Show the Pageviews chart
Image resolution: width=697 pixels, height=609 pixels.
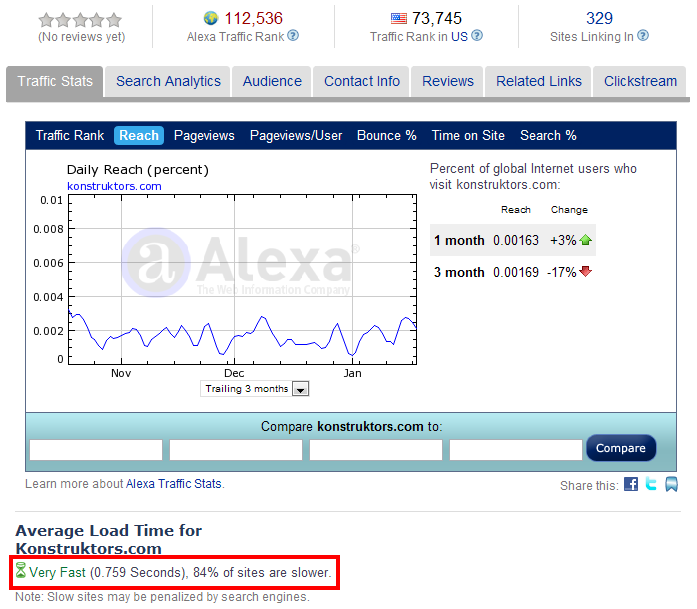[x=204, y=136]
